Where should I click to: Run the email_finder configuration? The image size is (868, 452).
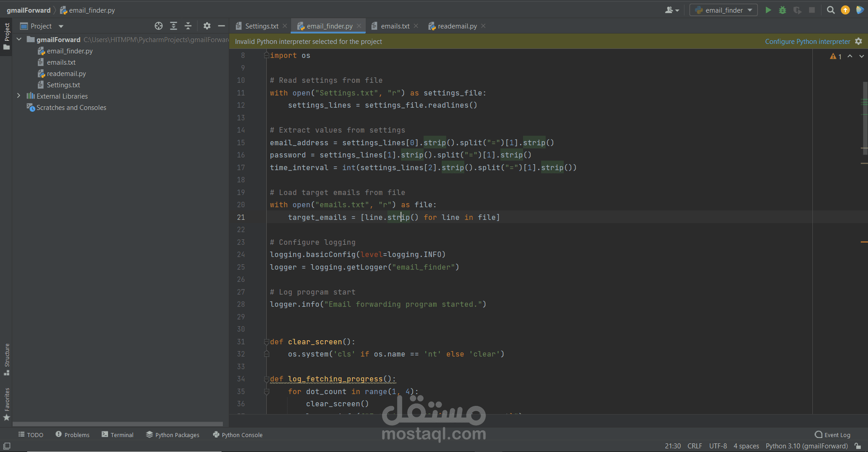coord(768,10)
